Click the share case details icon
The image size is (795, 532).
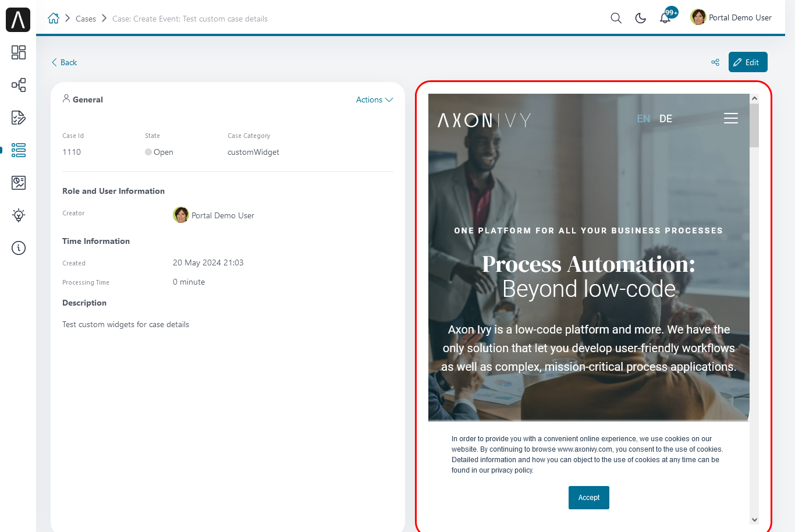(715, 62)
